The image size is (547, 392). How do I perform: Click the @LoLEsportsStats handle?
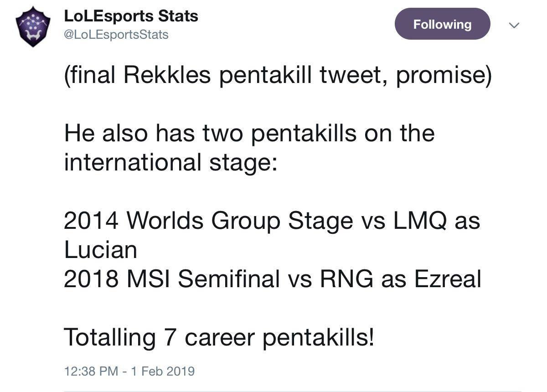pos(116,35)
